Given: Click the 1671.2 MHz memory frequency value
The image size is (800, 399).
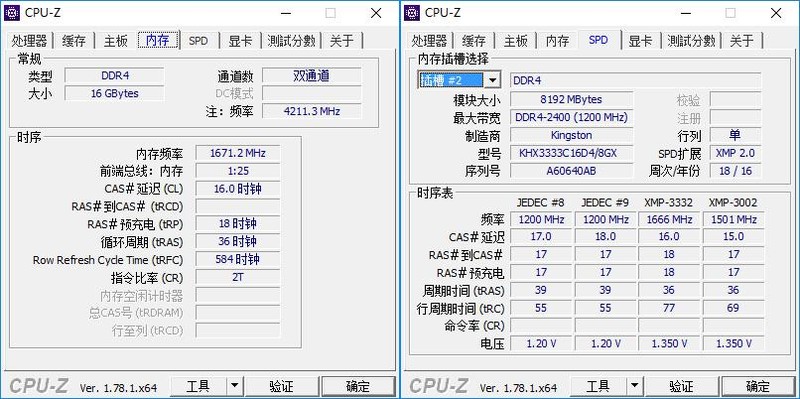Looking at the screenshot, I should coord(238,153).
